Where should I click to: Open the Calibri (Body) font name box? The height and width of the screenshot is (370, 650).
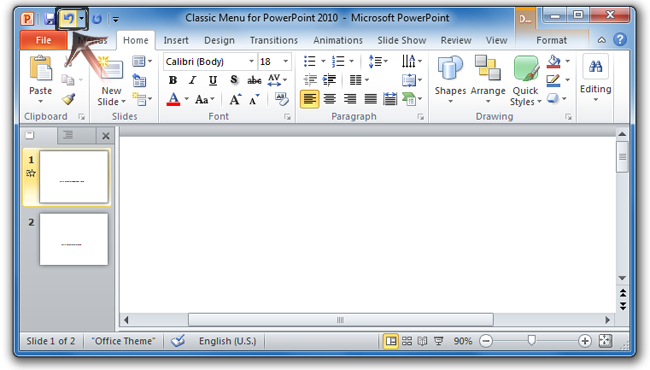(210, 61)
